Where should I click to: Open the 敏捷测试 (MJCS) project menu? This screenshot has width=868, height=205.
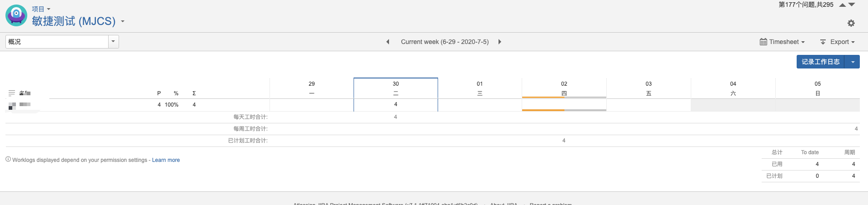78,21
